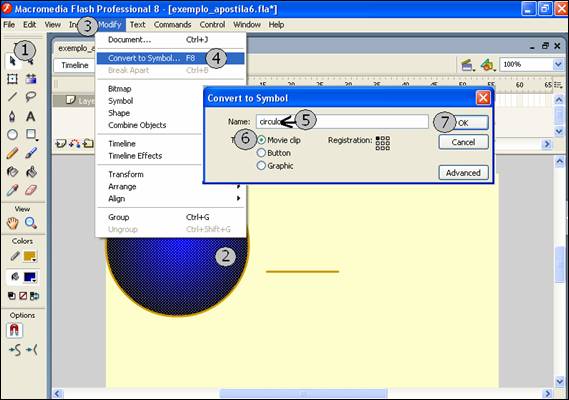Click Cancel in Convert to Symbol
The image size is (569, 400).
click(463, 142)
